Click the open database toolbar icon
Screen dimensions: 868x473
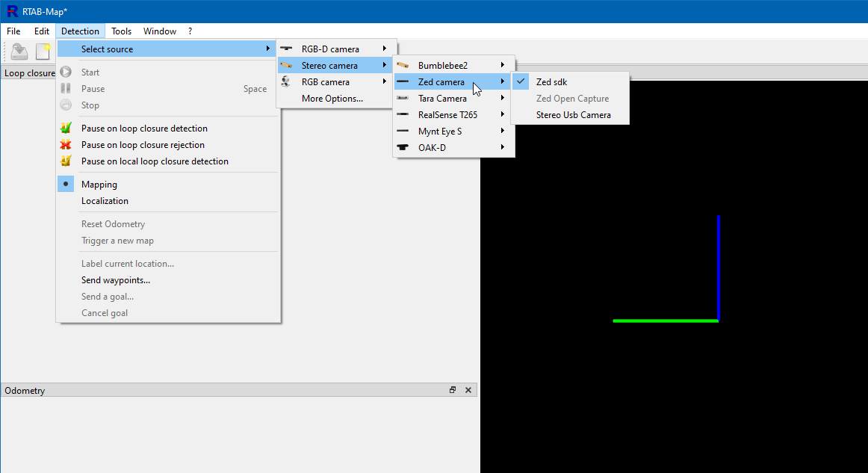point(19,52)
